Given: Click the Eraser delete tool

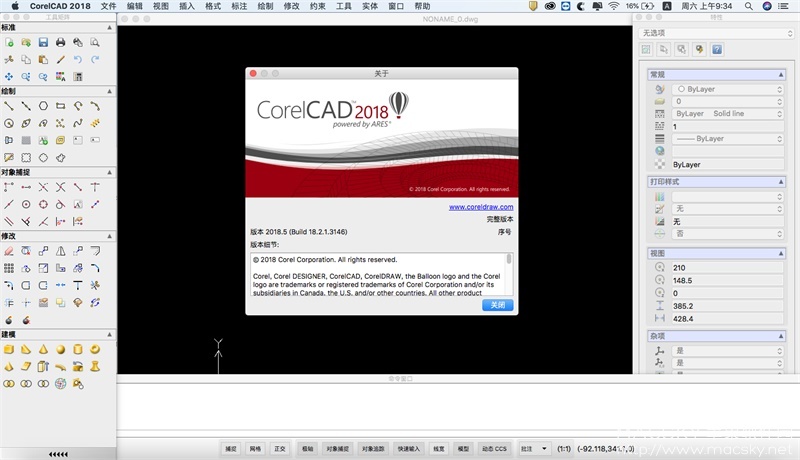Looking at the screenshot, I should pos(9,251).
